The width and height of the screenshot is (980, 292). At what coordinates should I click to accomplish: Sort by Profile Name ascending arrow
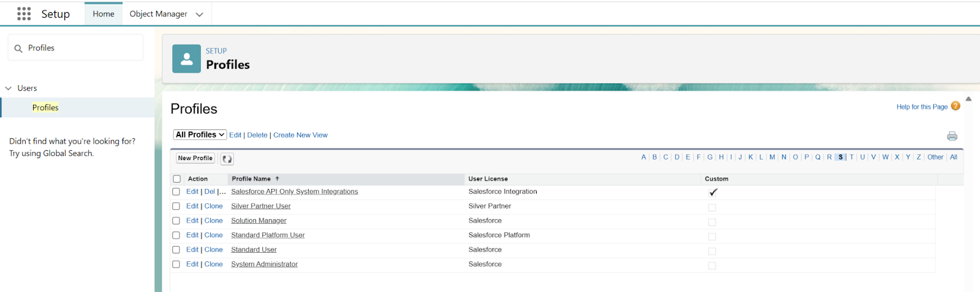point(277,179)
